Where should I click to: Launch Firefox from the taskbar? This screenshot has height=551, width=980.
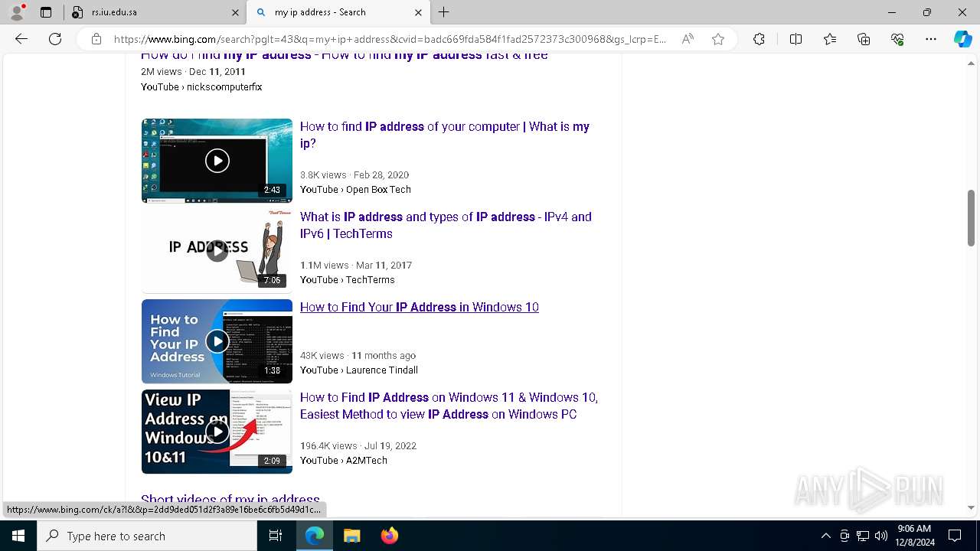pos(389,536)
